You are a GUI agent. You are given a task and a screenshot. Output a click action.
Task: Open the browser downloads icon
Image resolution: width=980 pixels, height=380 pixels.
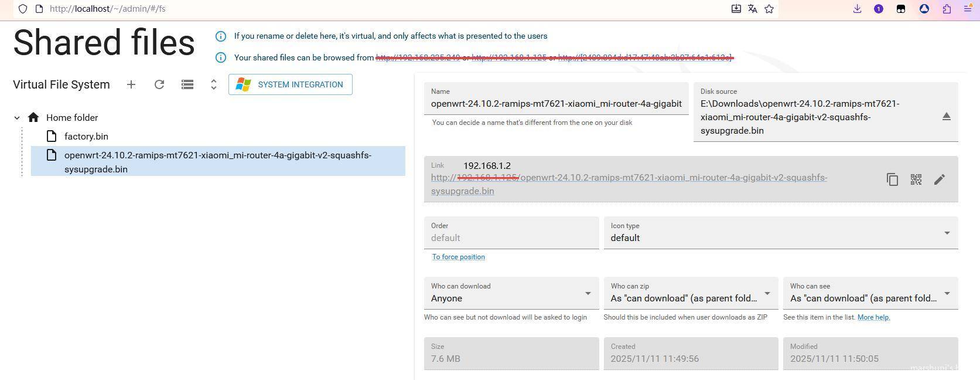click(x=857, y=9)
